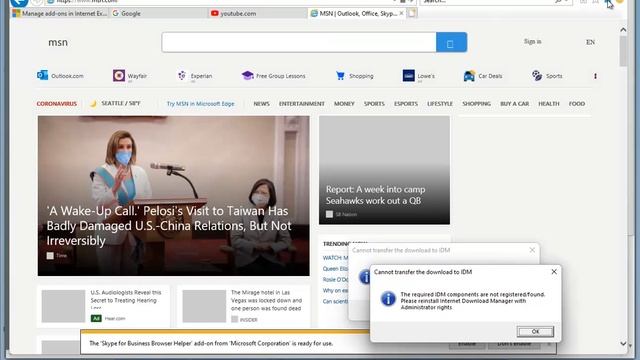Open the HEALTH category
640x360 pixels.
click(x=549, y=104)
